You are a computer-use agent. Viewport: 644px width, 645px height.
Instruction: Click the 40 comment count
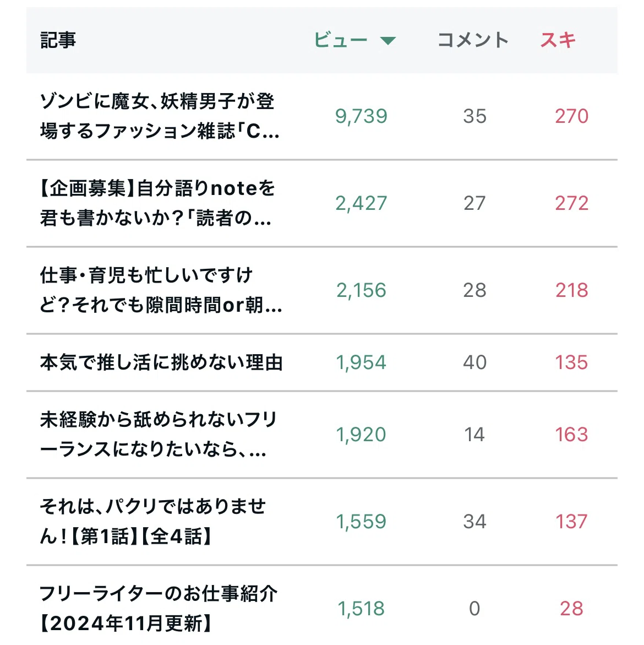pyautogui.click(x=474, y=362)
